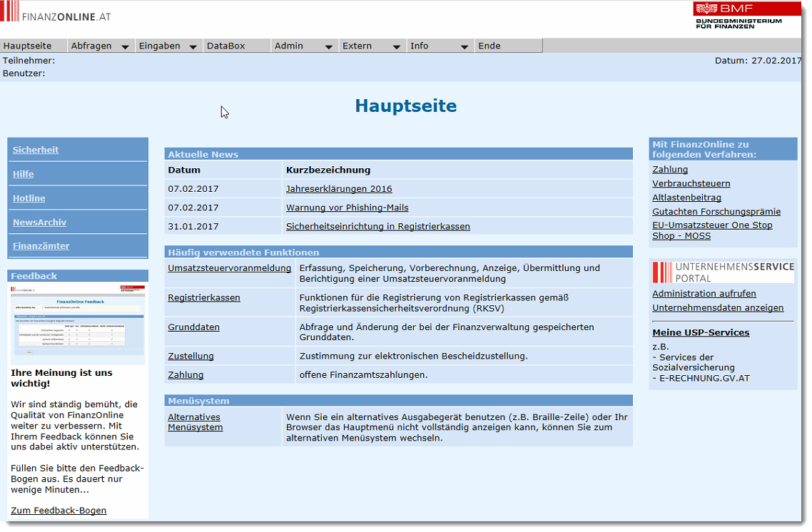
Task: Open Jahreserklärungen 2016 news item
Action: point(339,189)
